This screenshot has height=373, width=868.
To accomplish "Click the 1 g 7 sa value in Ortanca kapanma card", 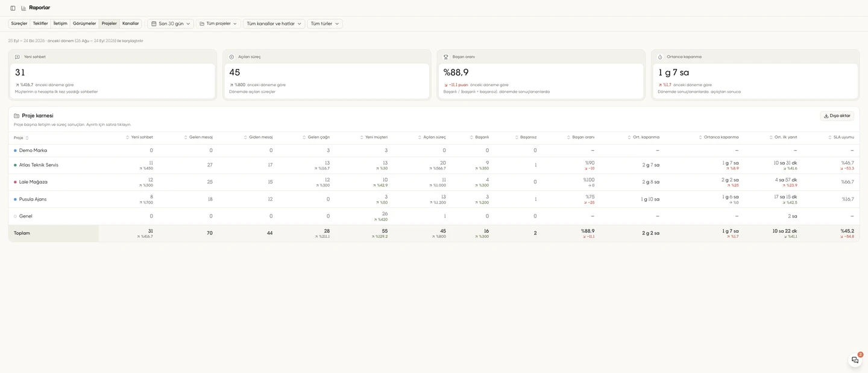I will tap(673, 72).
